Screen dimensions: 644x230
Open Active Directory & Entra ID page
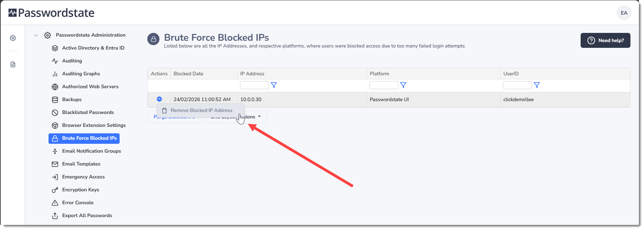(93, 48)
